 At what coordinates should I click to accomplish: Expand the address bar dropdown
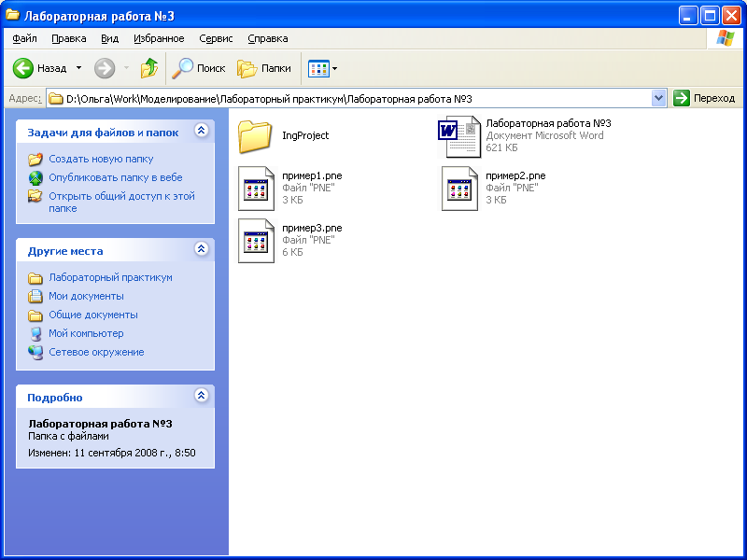[659, 99]
